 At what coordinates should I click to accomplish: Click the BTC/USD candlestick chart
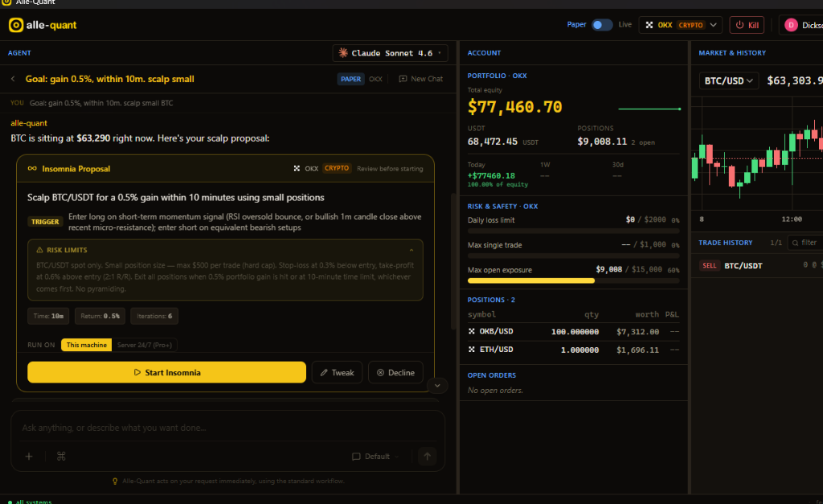[757, 154]
